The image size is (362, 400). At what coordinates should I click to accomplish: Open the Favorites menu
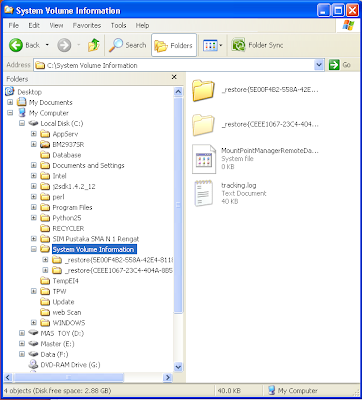pyautogui.click(x=87, y=25)
